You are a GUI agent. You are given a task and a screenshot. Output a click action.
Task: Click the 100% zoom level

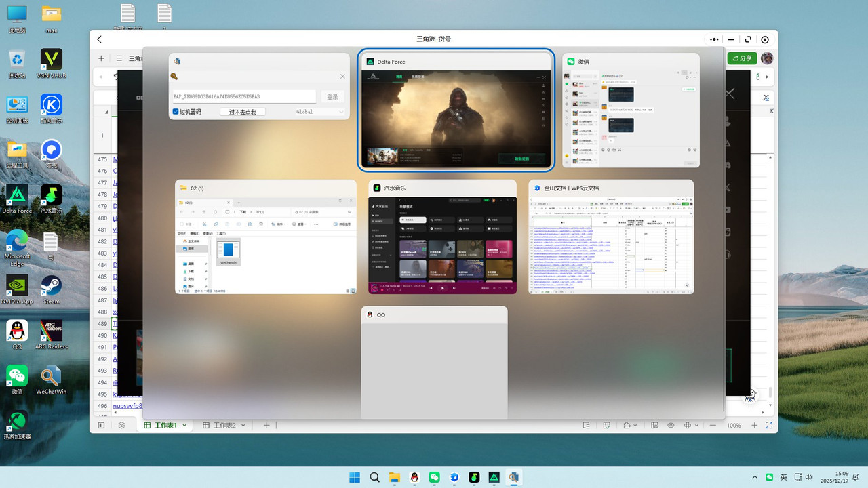pos(734,426)
